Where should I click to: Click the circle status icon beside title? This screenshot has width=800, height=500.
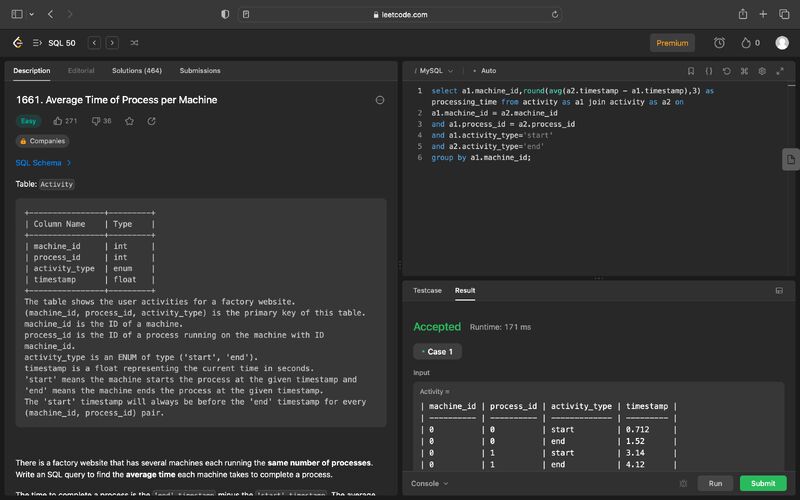pyautogui.click(x=380, y=100)
